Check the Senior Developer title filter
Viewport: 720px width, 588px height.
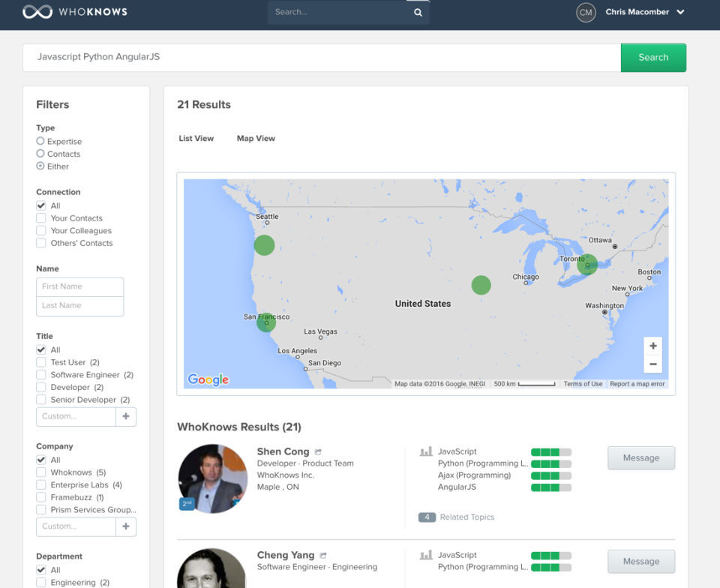coord(40,399)
